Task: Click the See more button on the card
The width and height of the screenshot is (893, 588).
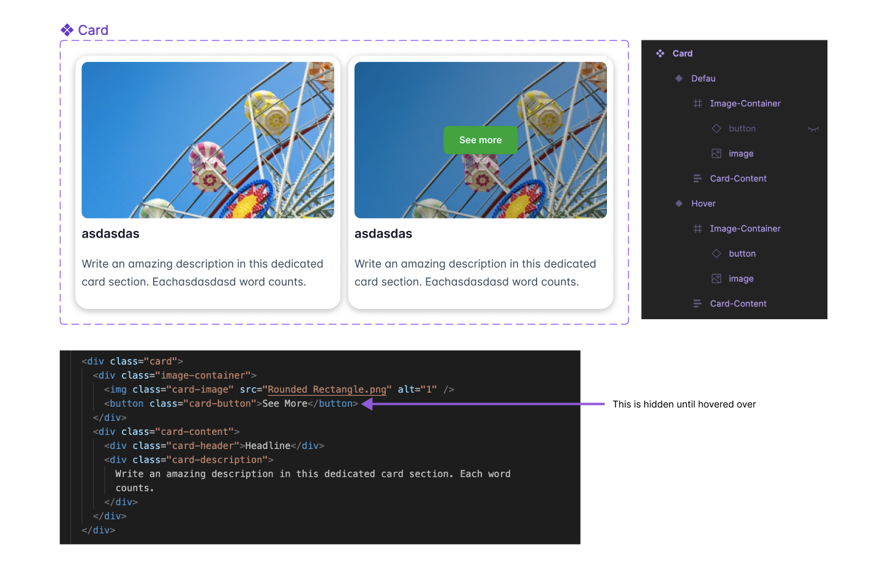Action: [480, 140]
